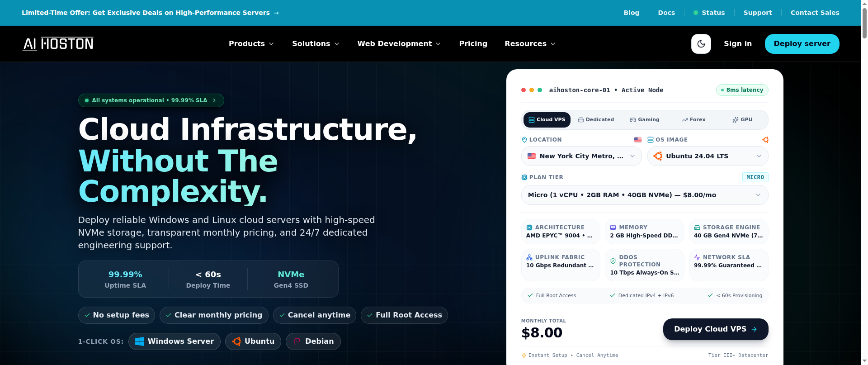The height and width of the screenshot is (365, 868).
Task: Click the location pin icon
Action: (524, 140)
